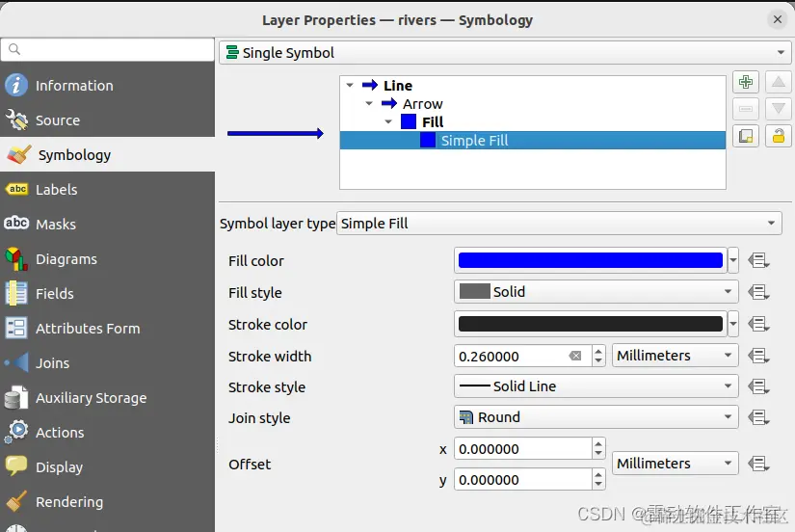Collapse the Arrow tree node
Screen dimensions: 795x532
[369, 103]
